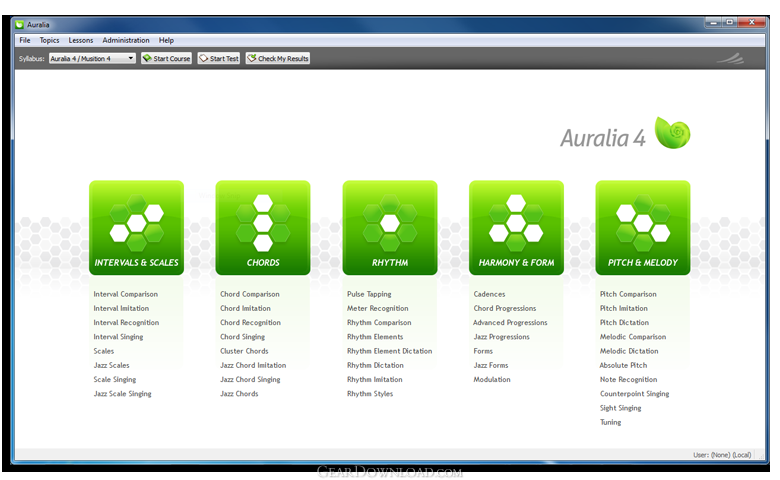The height and width of the screenshot is (480, 780).
Task: Open Rhythm Styles topic
Action: [x=370, y=394]
